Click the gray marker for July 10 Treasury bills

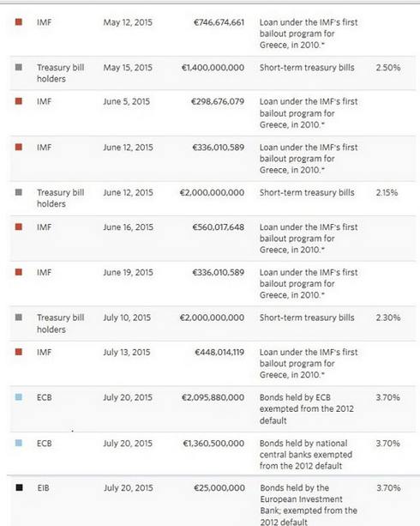pyautogui.click(x=19, y=317)
